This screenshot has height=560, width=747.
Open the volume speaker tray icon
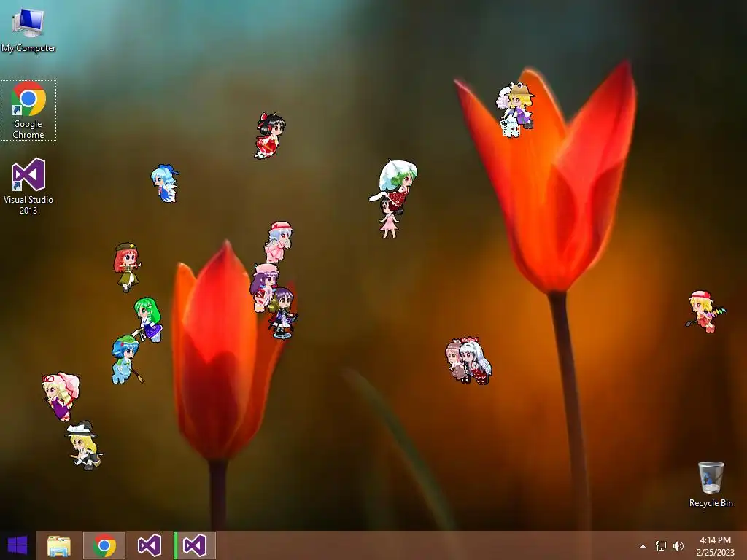678,546
